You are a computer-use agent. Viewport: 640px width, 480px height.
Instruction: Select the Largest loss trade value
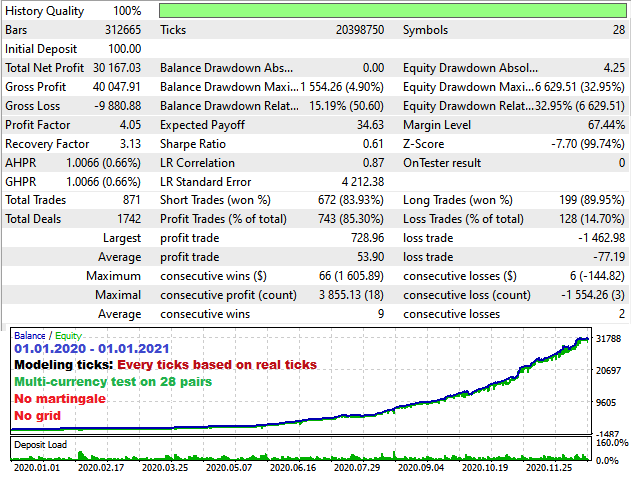pyautogui.click(x=601, y=238)
